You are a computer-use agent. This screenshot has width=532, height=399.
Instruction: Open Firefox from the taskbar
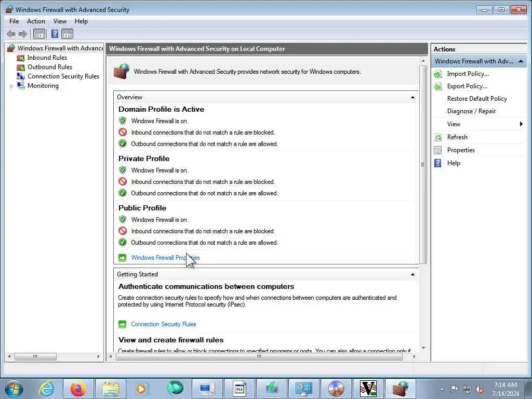click(78, 389)
